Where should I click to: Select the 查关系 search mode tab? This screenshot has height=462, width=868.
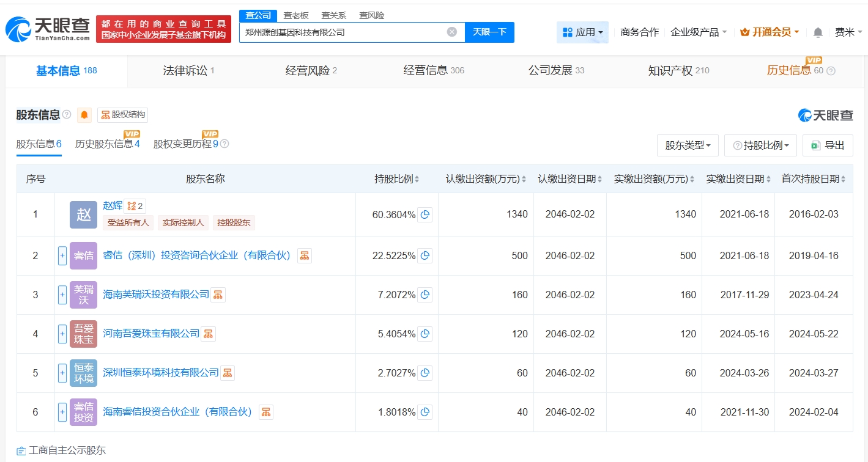click(334, 15)
